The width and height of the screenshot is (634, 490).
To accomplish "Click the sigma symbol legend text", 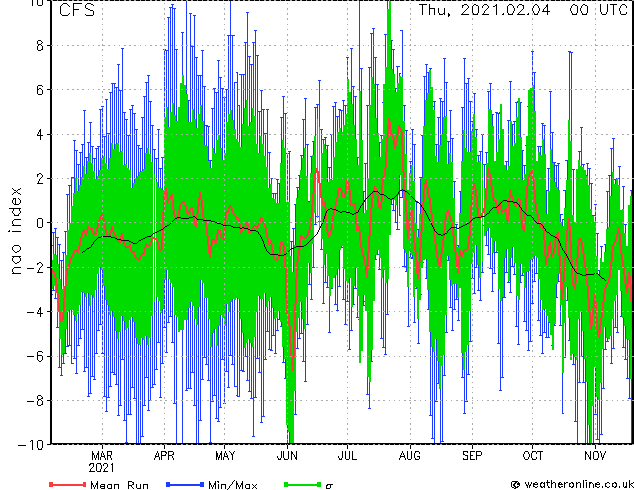I will (329, 486).
